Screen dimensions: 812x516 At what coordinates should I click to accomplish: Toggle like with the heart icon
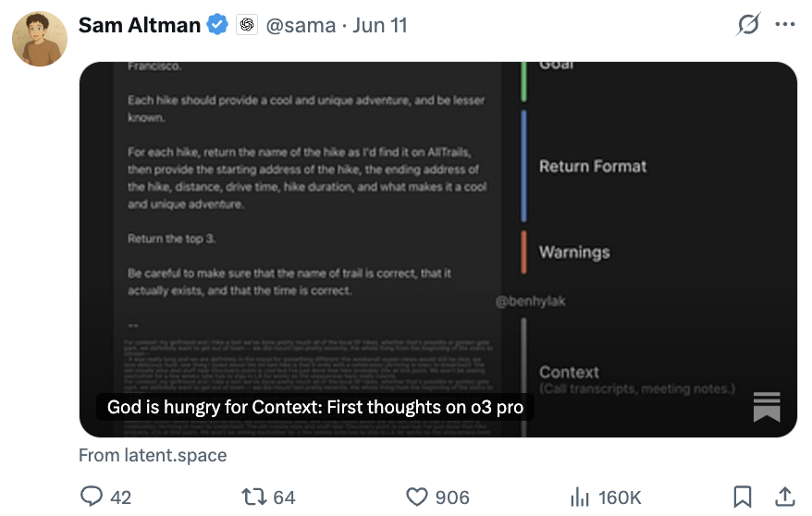click(x=417, y=497)
